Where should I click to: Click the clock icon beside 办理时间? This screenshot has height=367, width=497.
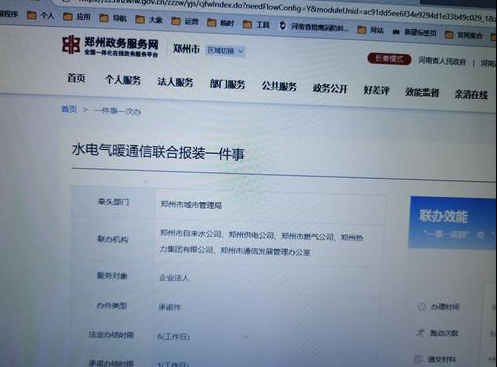421,306
